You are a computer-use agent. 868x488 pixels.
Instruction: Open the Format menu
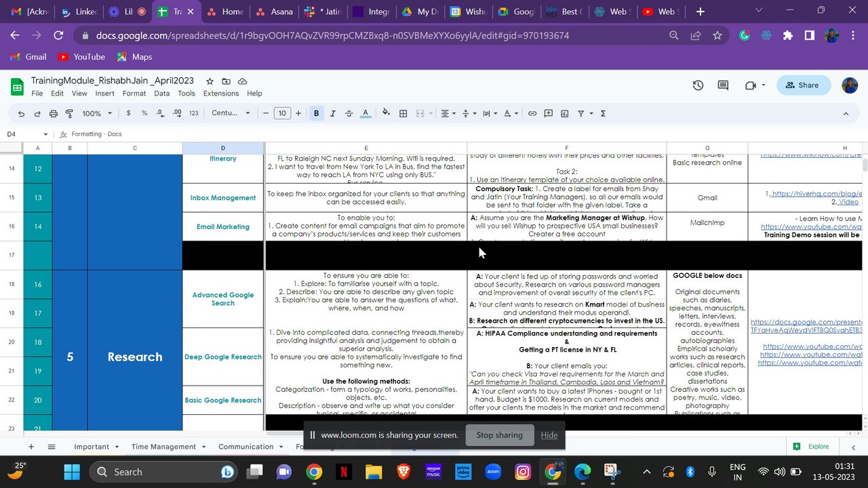click(x=134, y=94)
